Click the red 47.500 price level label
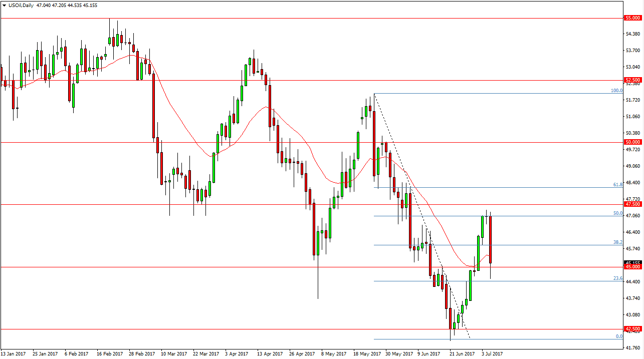 [x=633, y=204]
